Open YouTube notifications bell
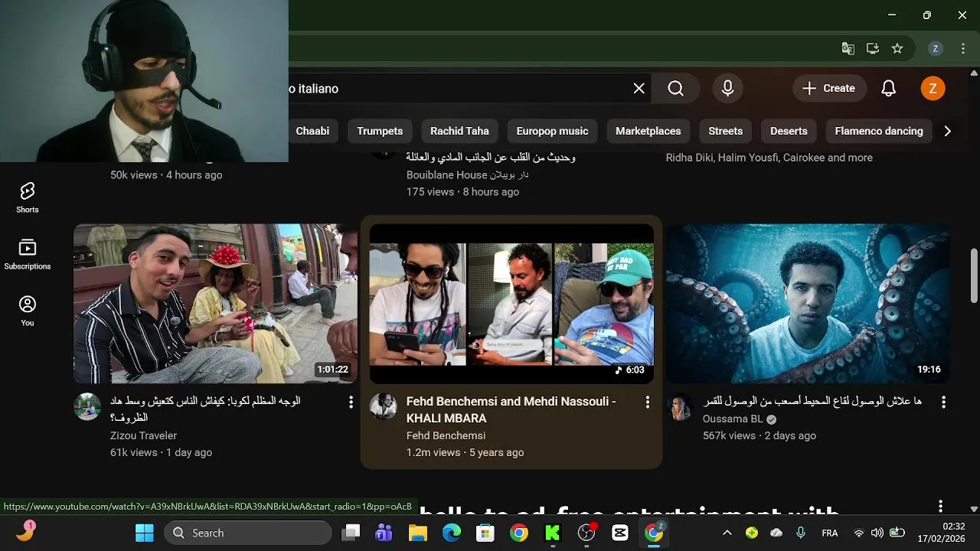 tap(888, 89)
